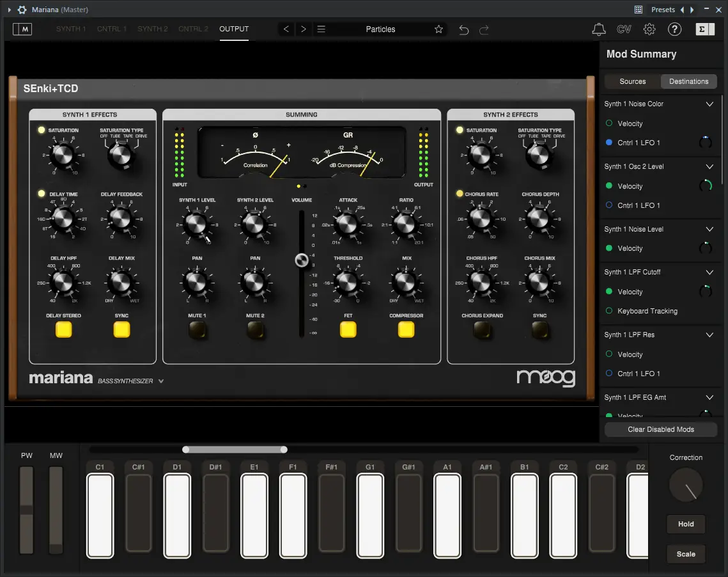Open the Presets title bar button
728x577 pixels.
663,10
